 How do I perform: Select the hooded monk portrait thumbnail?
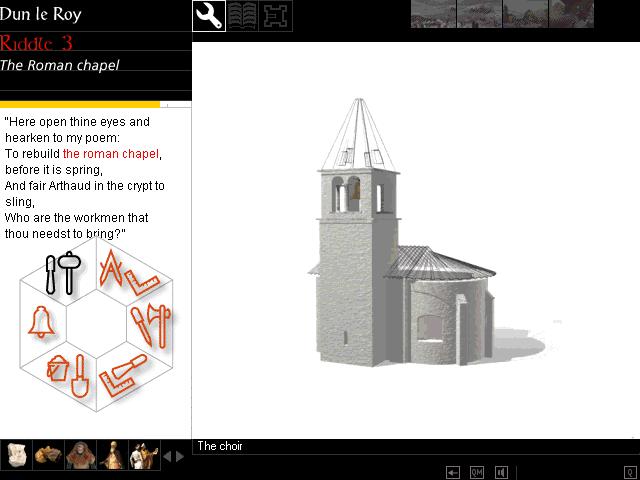click(80, 455)
